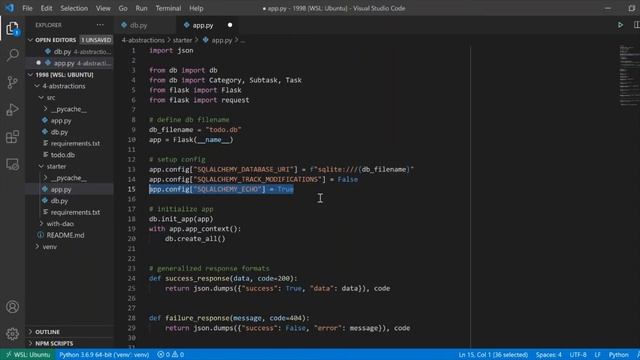The image size is (640, 360).
Task: Open the Extensions view
Action: click(12, 137)
